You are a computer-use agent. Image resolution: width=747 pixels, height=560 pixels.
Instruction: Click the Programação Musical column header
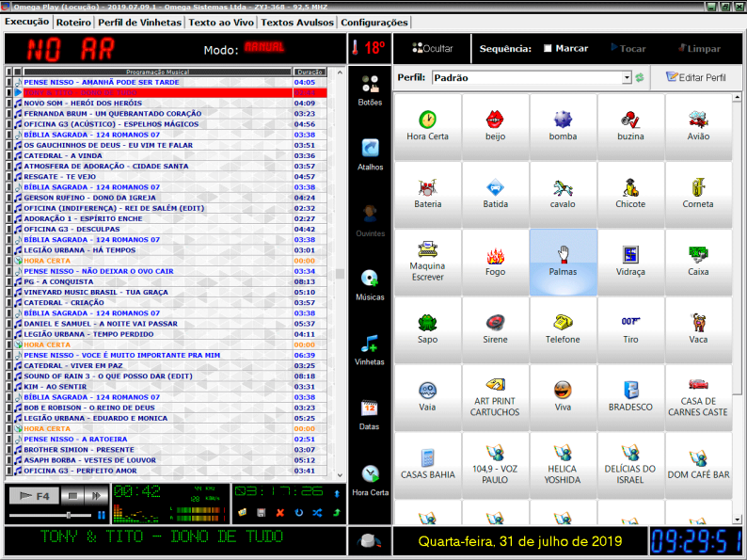coord(156,72)
